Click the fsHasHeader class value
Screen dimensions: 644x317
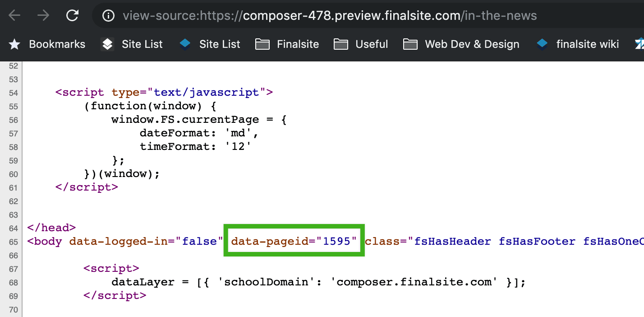click(452, 241)
